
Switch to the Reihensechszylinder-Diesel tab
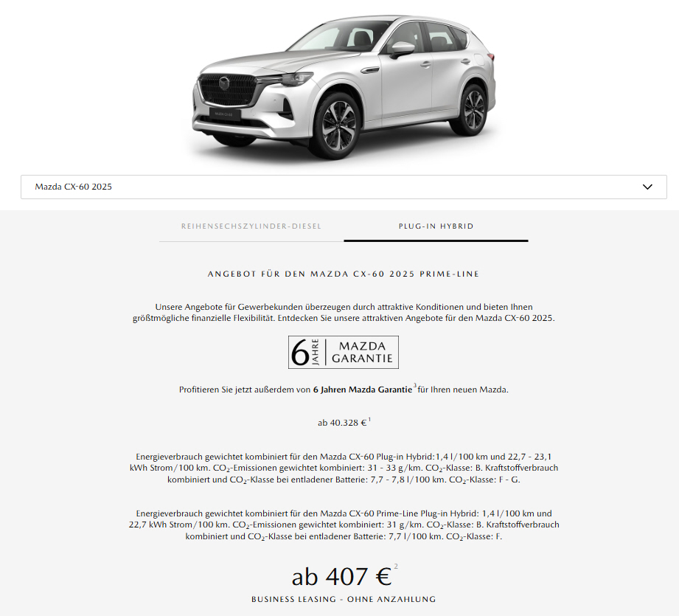coord(251,226)
